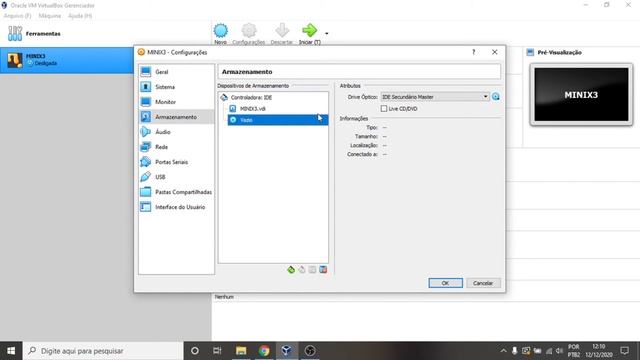Click the remove controller icon below storage tree
The height and width of the screenshot is (360, 640).
click(x=302, y=269)
